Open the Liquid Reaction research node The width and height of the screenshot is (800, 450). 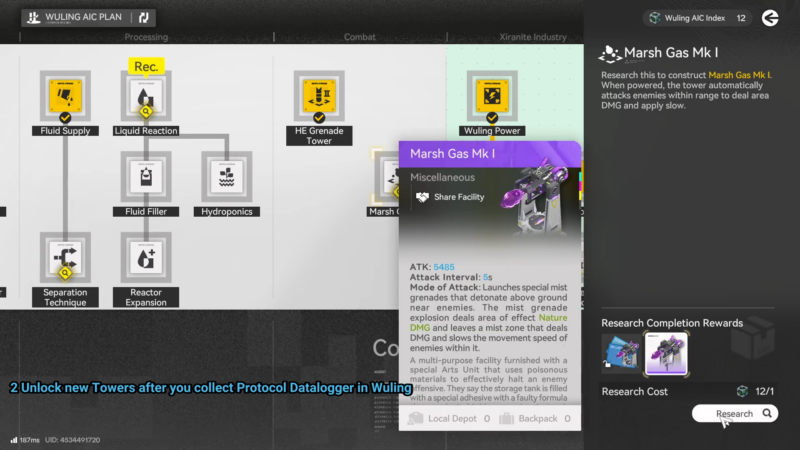coord(146,95)
